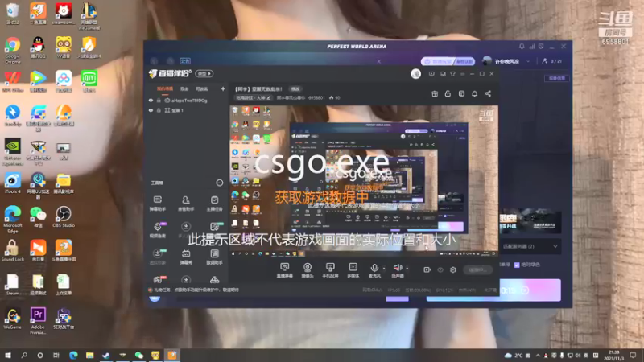The width and height of the screenshot is (644, 362).
Task: Open Google Chrome desktop icon
Action: (13, 50)
